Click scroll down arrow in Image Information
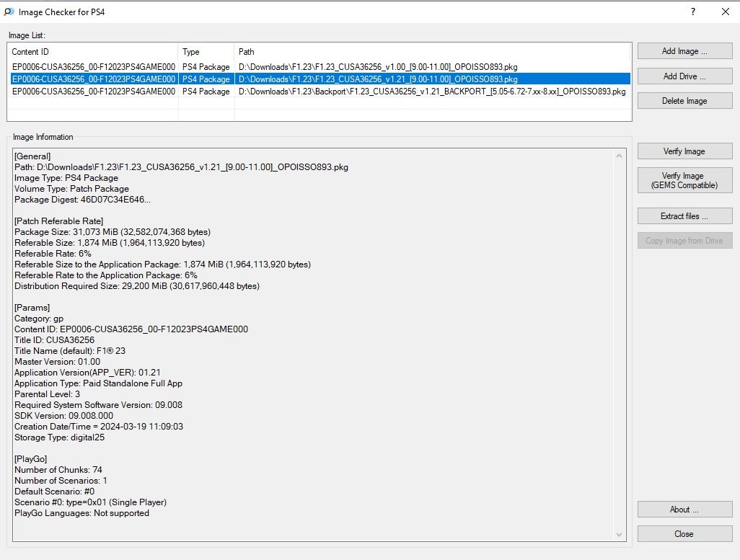740x560 pixels. pyautogui.click(x=619, y=534)
